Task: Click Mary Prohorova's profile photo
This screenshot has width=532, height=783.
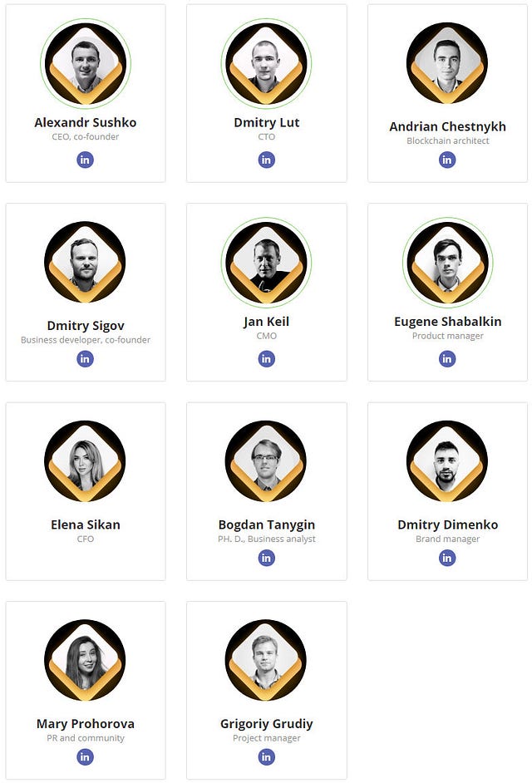Action: point(85,660)
